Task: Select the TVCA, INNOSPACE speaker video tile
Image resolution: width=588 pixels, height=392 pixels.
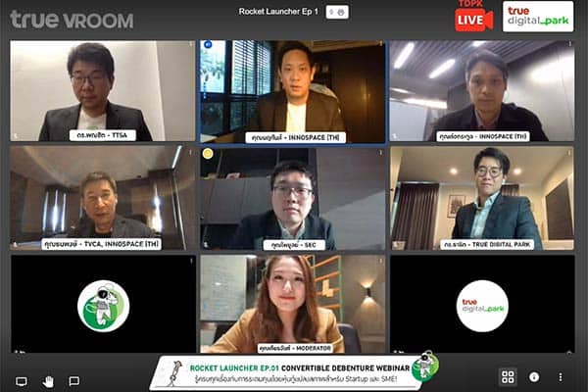Action: coord(103,198)
